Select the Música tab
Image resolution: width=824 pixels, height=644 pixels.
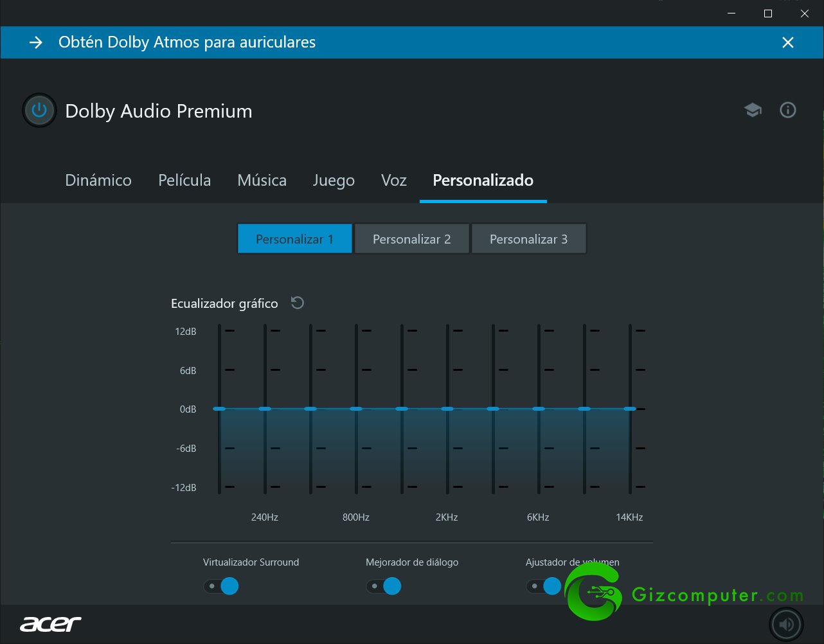tap(262, 181)
